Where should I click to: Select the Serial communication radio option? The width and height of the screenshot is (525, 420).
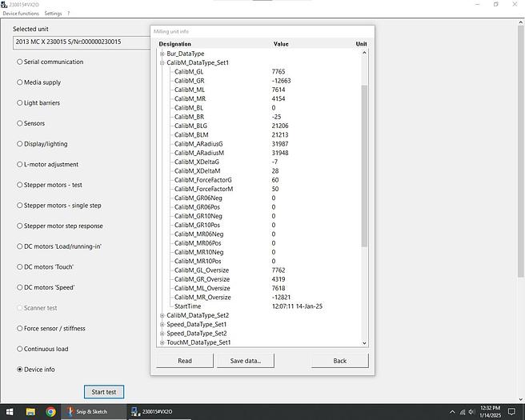[19, 62]
